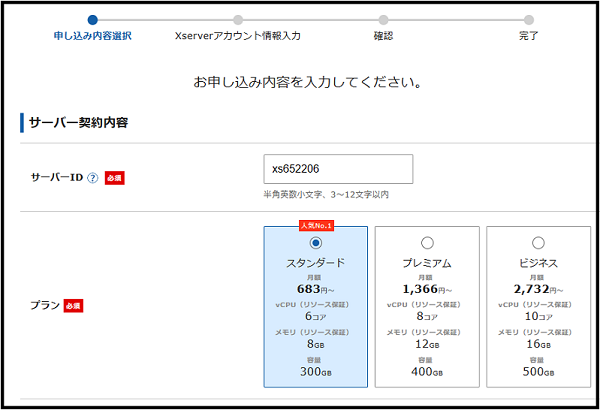Click the スタンダード plan name text
The height and width of the screenshot is (410, 600).
tap(316, 263)
